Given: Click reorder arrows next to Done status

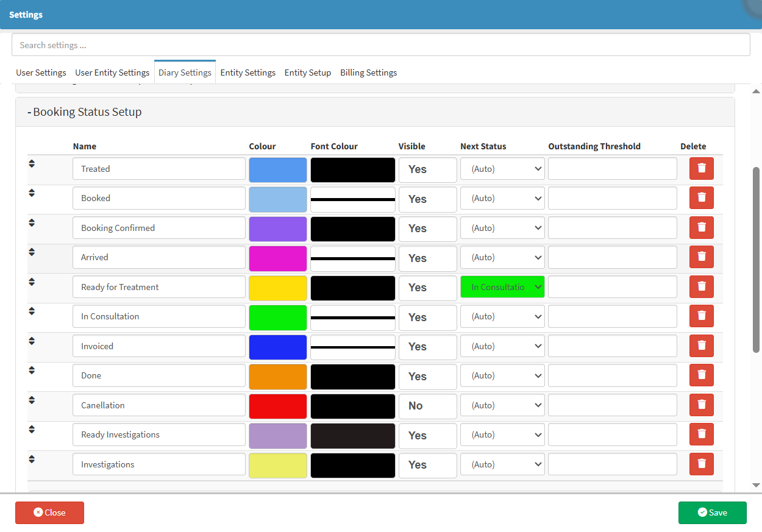Looking at the screenshot, I should [32, 371].
